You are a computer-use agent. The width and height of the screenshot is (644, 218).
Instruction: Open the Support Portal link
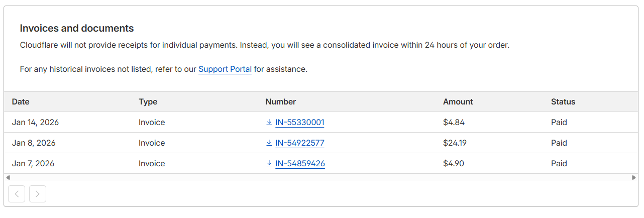(225, 69)
